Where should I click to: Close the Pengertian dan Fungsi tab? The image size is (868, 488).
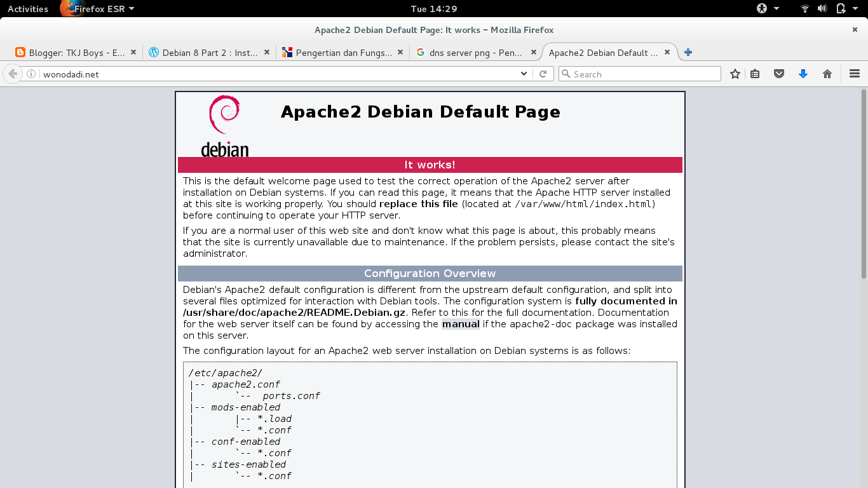[x=400, y=53]
